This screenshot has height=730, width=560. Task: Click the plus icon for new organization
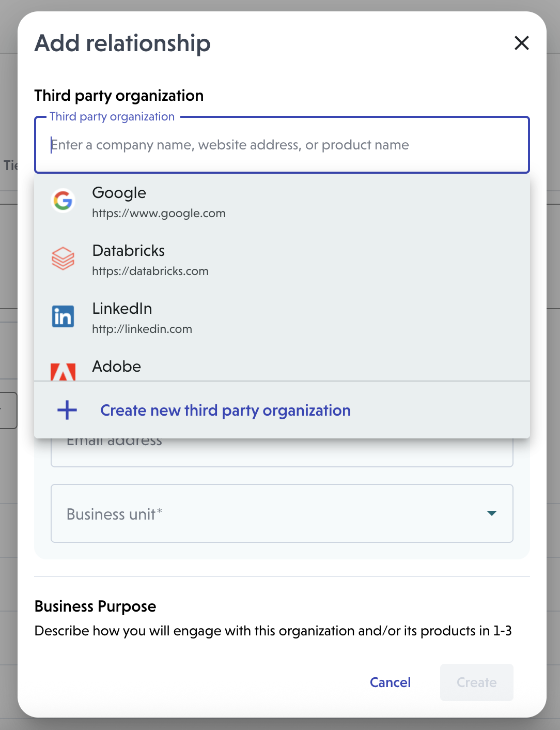tap(67, 410)
